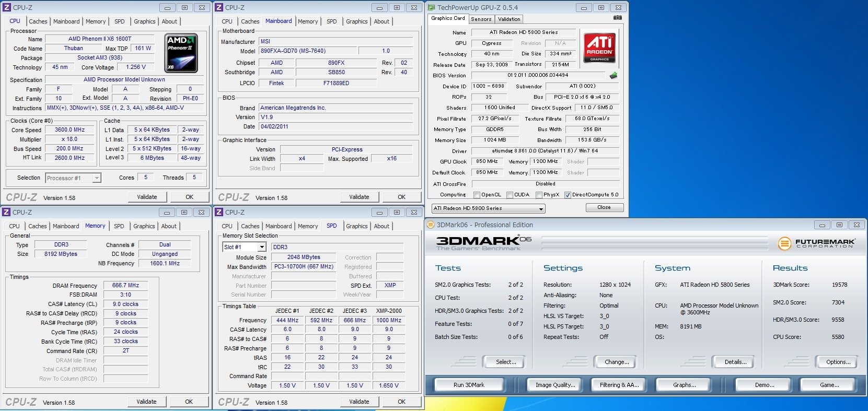Click the GPU-Z screenshot camera icon

[x=617, y=18]
